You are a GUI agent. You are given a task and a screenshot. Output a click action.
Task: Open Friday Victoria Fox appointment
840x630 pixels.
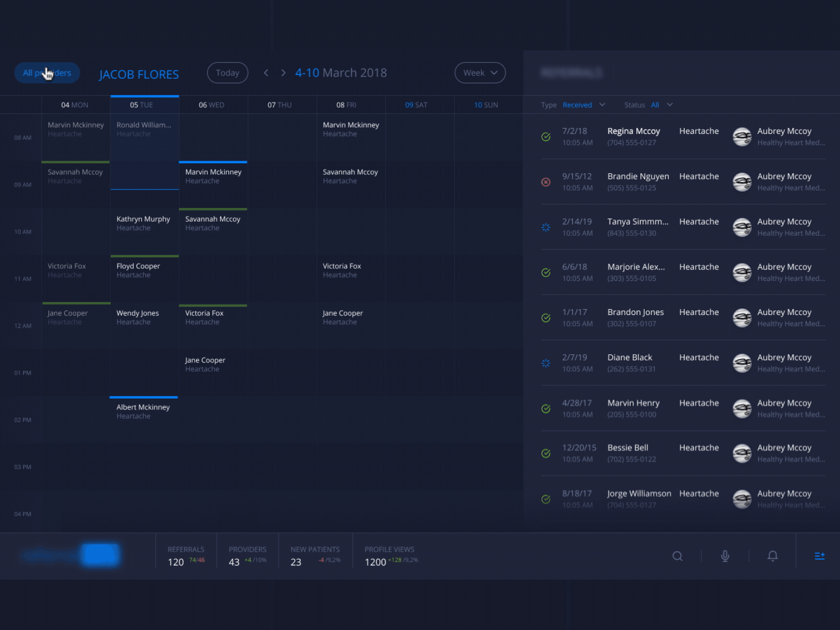click(x=351, y=279)
